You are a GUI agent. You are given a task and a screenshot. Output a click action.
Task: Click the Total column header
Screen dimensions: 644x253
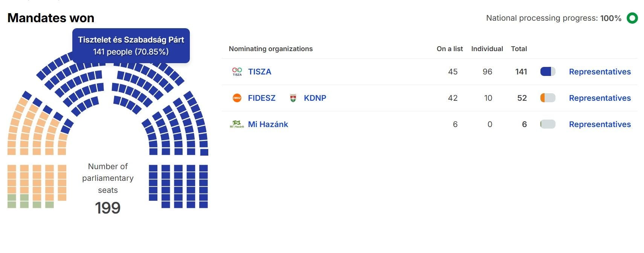tap(519, 49)
